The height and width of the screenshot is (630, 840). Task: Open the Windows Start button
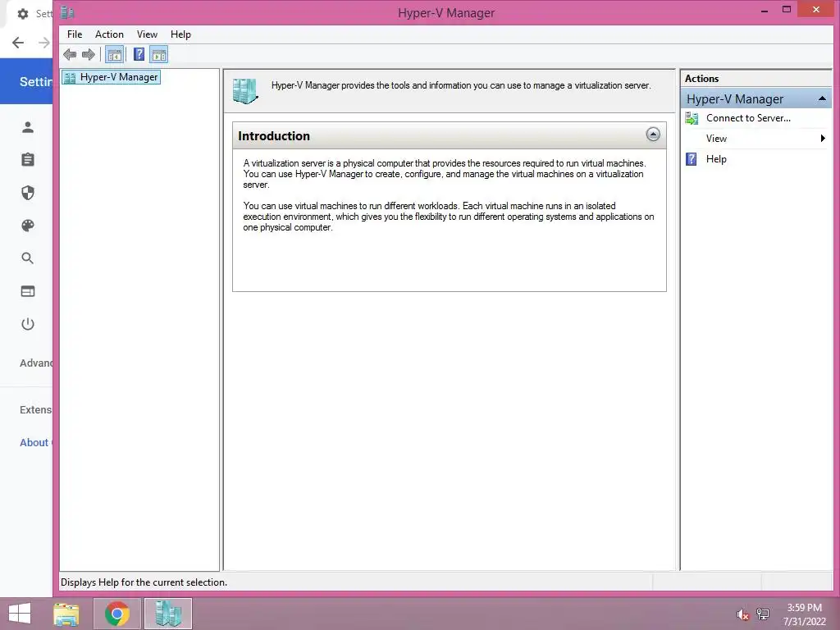pos(20,614)
